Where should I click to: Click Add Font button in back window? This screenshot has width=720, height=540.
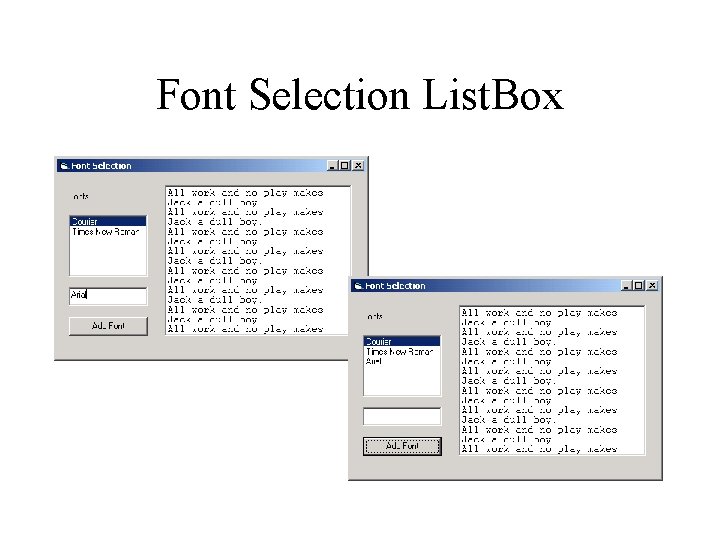[x=108, y=326]
